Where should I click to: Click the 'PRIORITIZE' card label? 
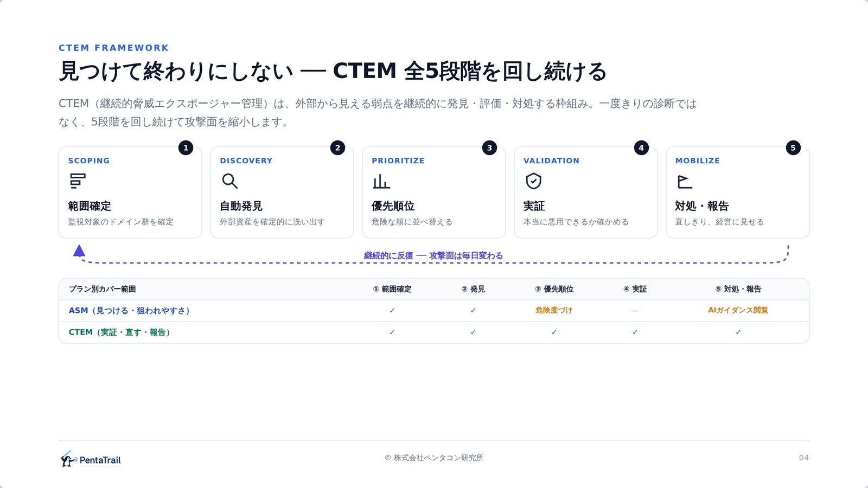coord(398,160)
